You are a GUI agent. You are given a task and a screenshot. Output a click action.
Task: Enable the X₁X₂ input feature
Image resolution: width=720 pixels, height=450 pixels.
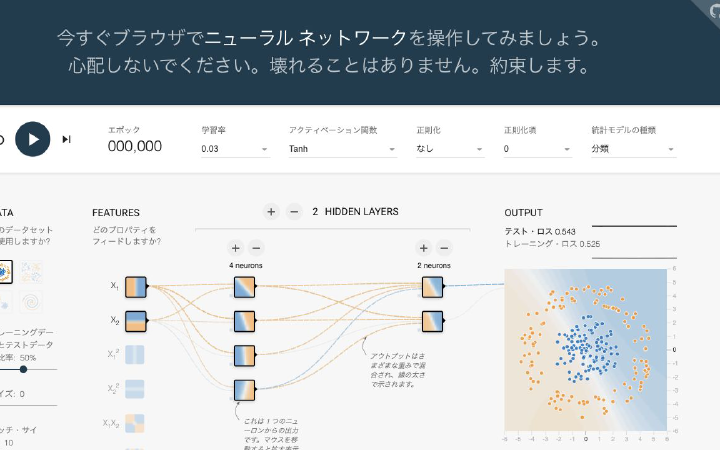pos(135,424)
